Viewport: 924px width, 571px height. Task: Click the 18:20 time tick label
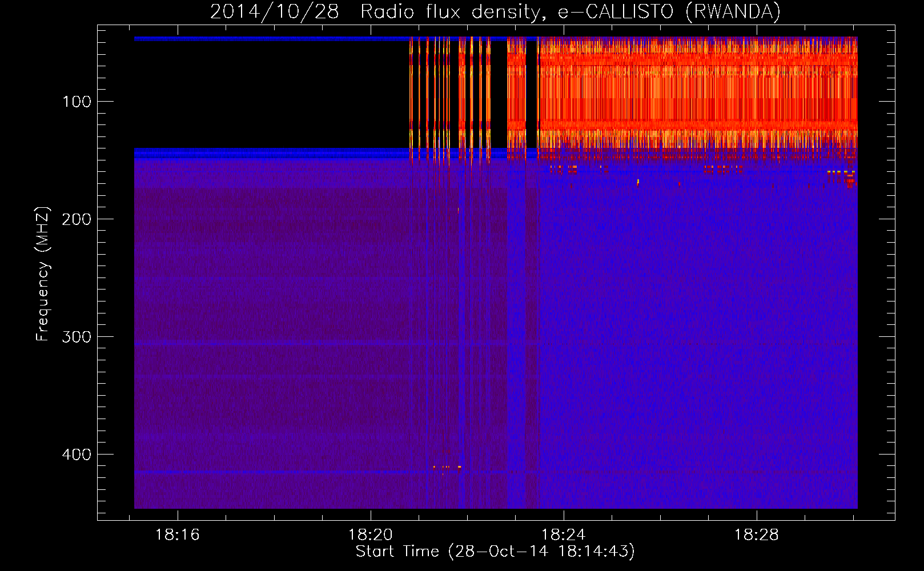click(x=371, y=535)
